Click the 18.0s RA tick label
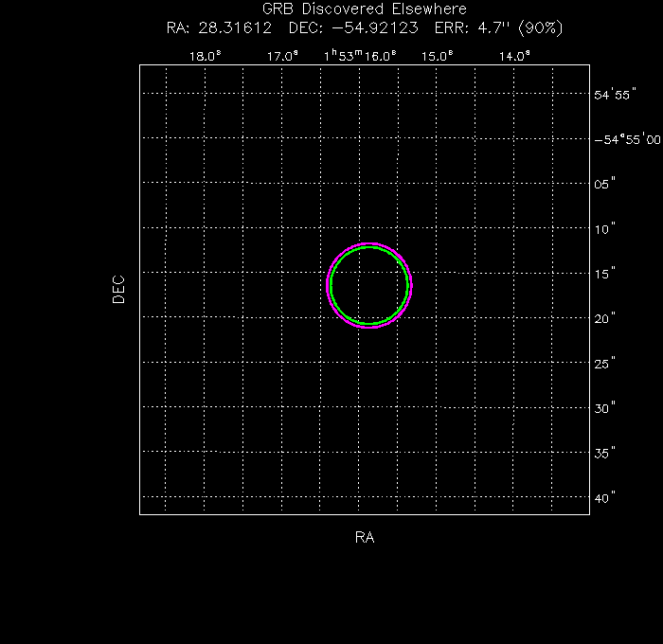Screen dimensions: 663x644 206,56
